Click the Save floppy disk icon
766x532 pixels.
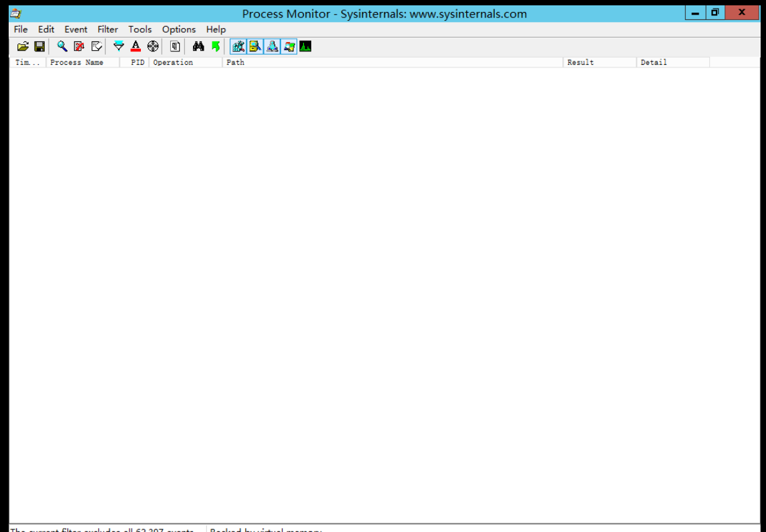click(39, 46)
